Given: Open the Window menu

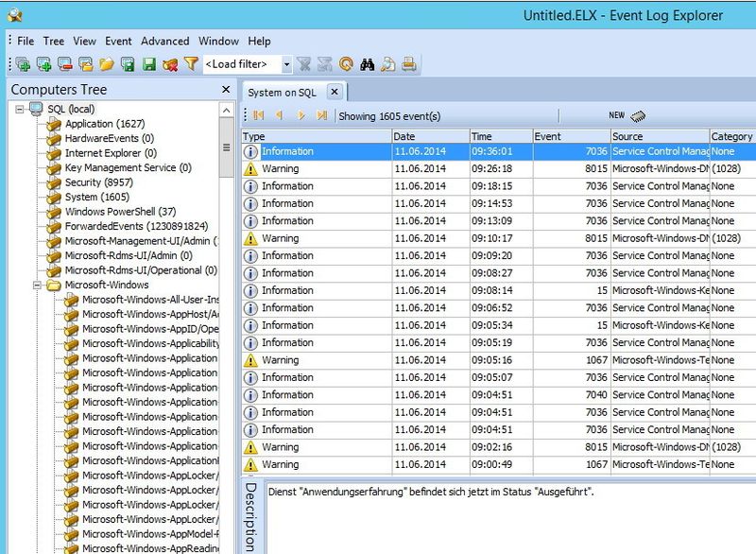Looking at the screenshot, I should tap(218, 41).
